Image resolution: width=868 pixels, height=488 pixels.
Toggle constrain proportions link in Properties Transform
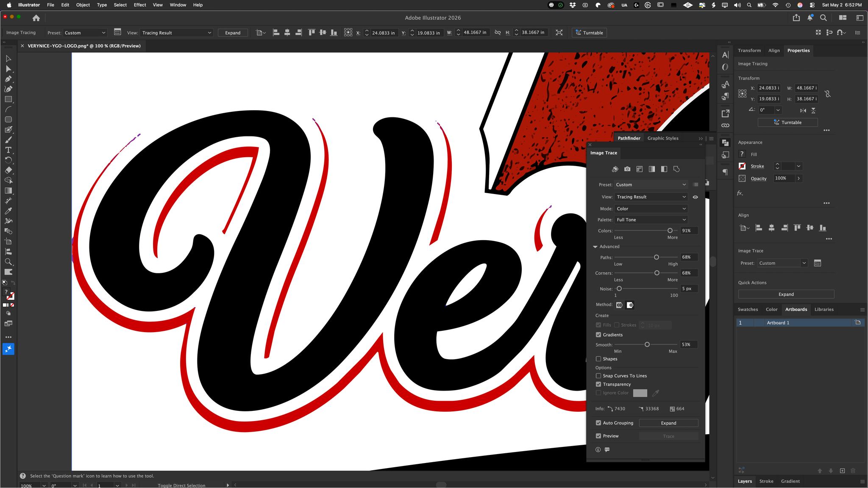coord(827,94)
